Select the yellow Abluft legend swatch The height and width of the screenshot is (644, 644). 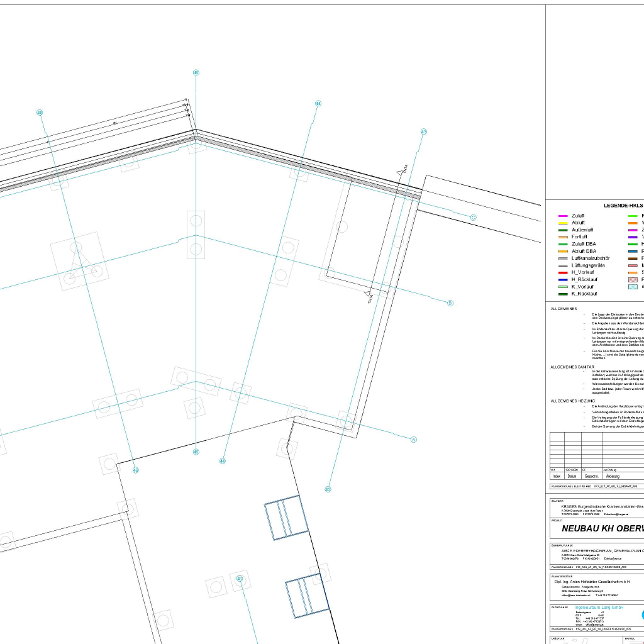(563, 223)
